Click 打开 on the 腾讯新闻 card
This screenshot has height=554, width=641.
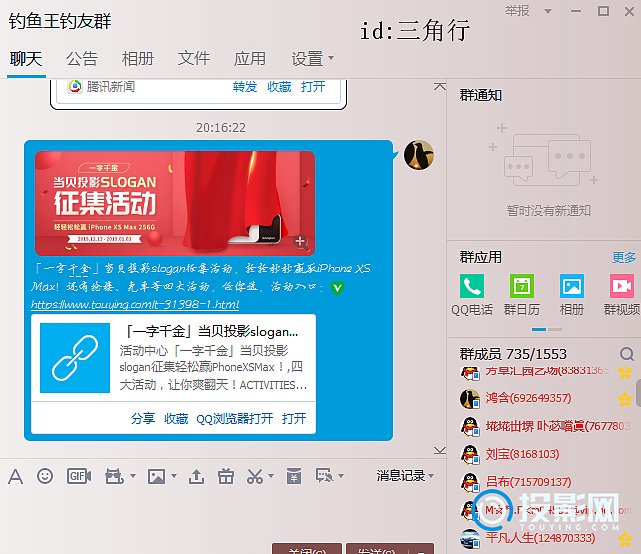(x=313, y=87)
